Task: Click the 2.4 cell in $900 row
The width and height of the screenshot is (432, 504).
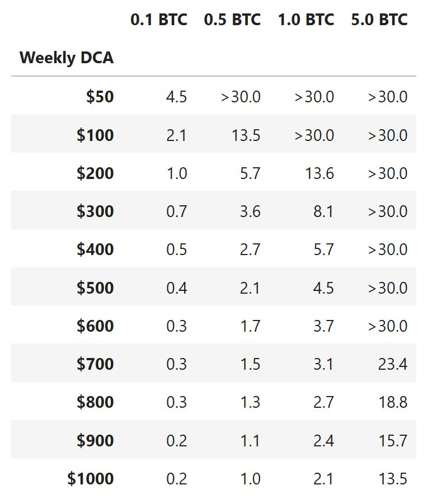Action: coord(323,440)
